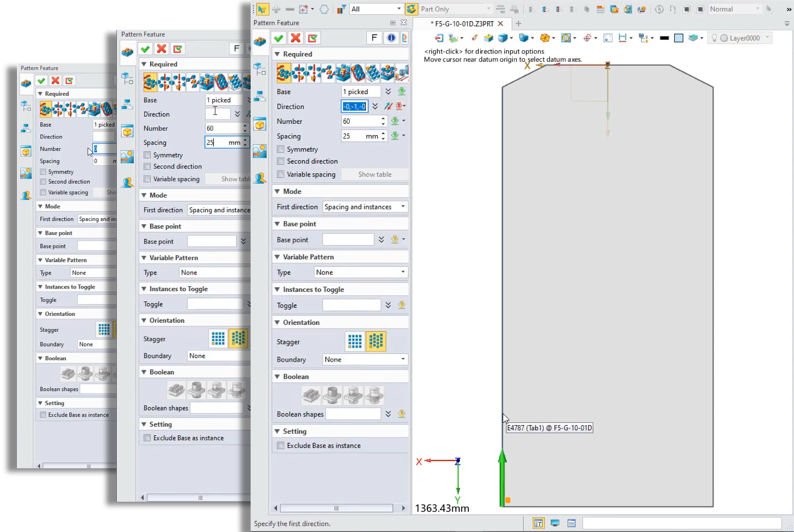Screen dimensions: 794x532
Task: Select the staggered pattern layout icon
Action: [x=376, y=341]
